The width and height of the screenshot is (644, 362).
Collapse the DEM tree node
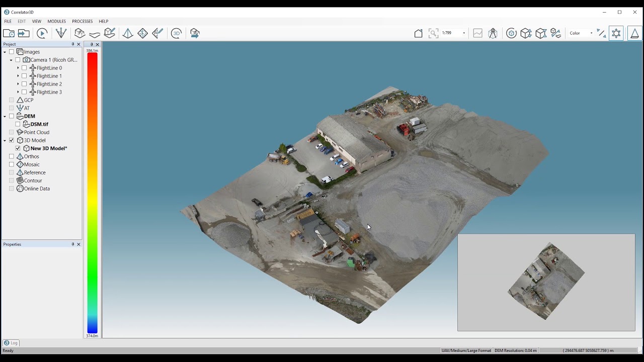pyautogui.click(x=5, y=116)
